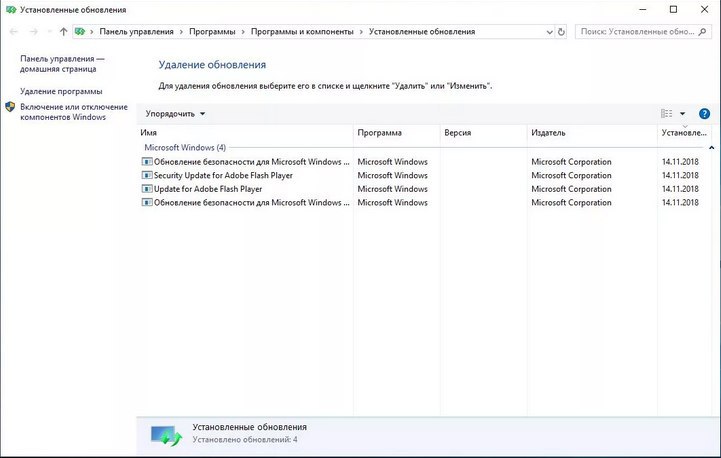Click the search magnifier icon

point(702,32)
